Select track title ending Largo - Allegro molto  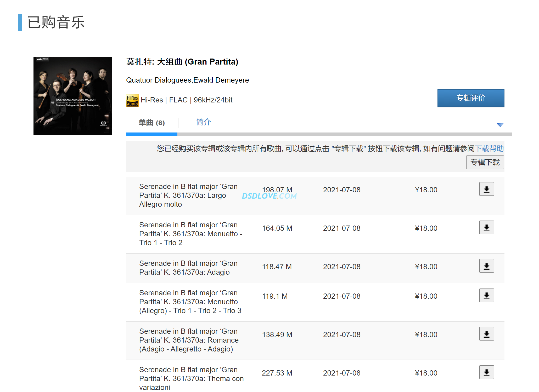click(189, 195)
